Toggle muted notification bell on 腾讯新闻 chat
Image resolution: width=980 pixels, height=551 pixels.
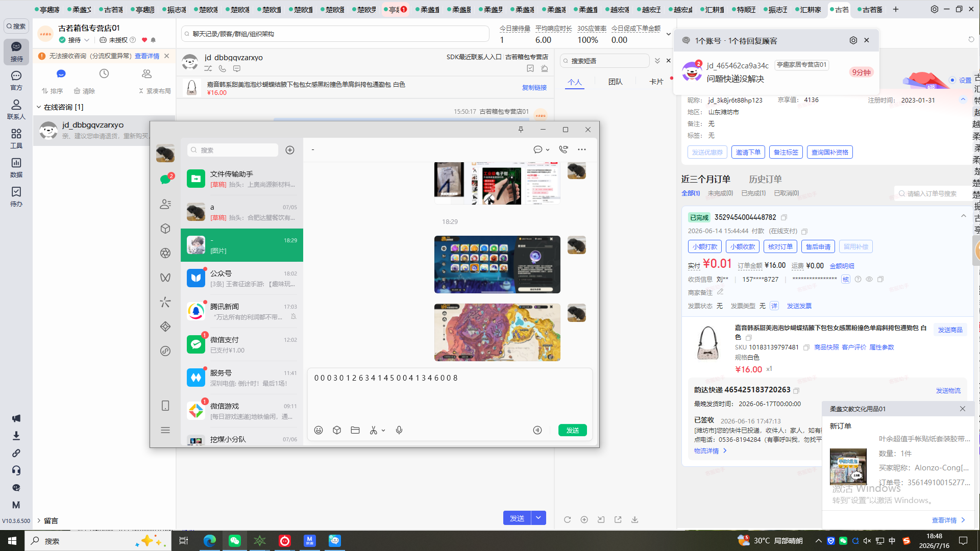[x=293, y=317]
